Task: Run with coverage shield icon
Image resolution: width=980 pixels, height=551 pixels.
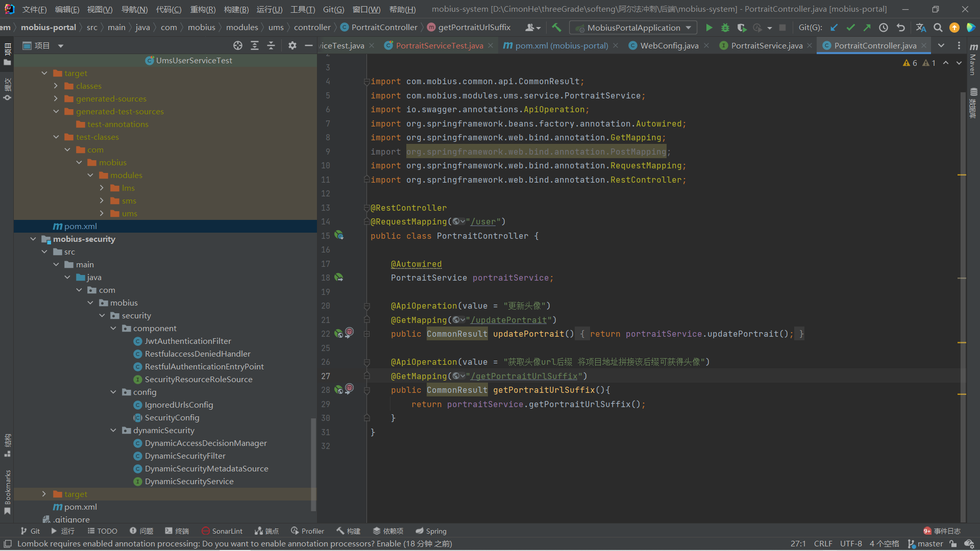Action: 742,28
